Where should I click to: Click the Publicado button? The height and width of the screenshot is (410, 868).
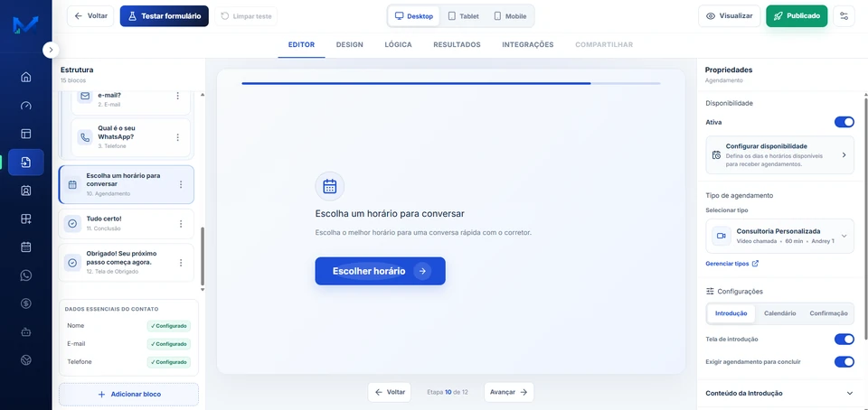[797, 16]
